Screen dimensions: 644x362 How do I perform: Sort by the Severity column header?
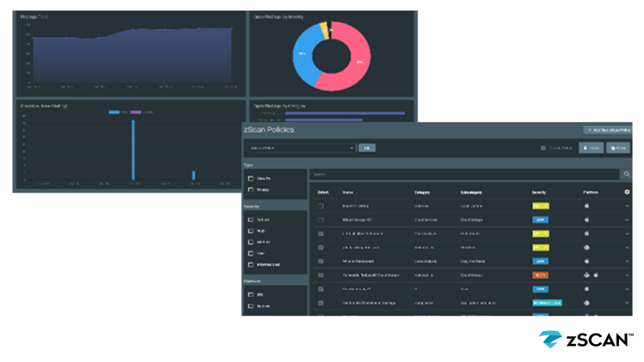click(539, 192)
